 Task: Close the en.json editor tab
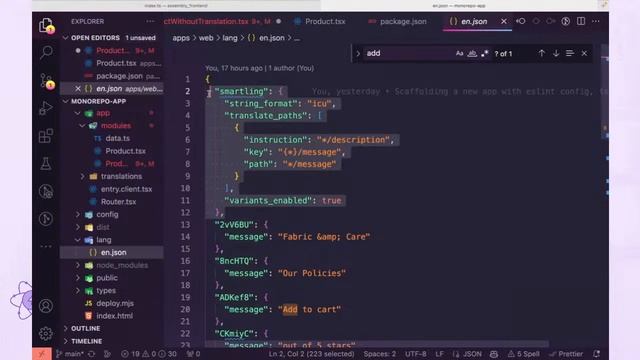pyautogui.click(x=504, y=21)
